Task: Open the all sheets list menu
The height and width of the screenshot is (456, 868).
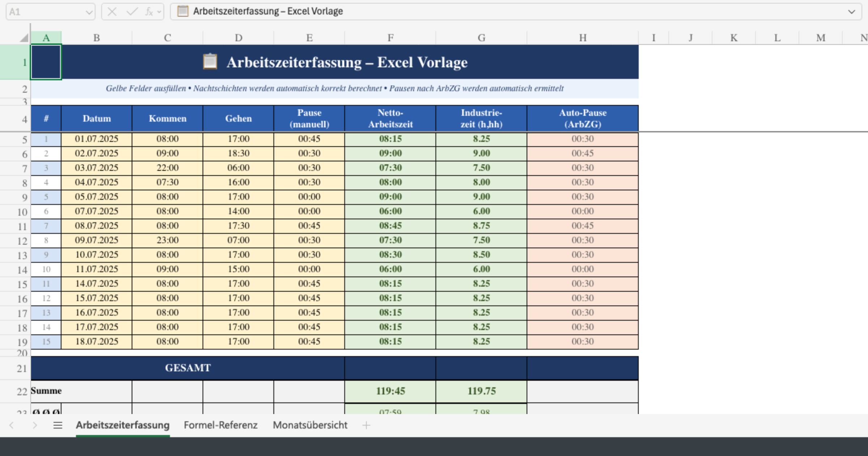Action: tap(58, 425)
